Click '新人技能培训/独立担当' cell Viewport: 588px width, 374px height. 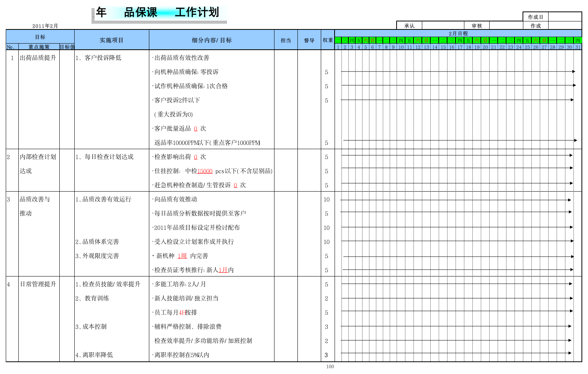pos(186,298)
